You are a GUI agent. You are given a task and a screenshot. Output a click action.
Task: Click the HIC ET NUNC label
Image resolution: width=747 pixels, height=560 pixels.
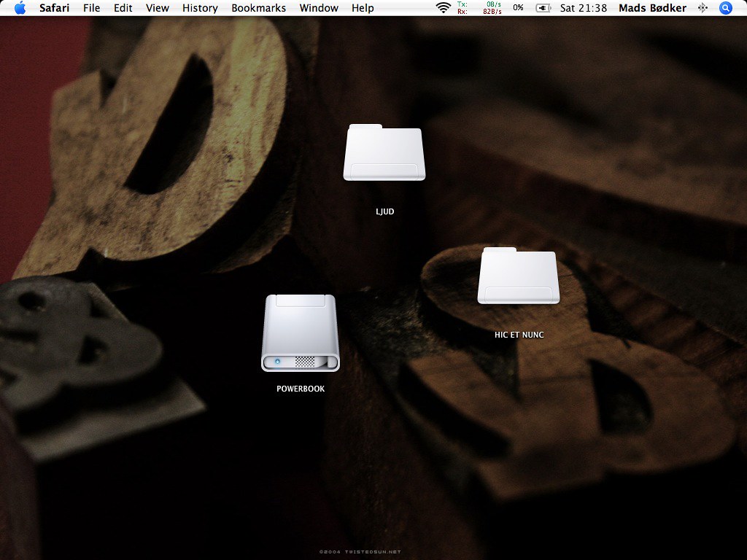[519, 335]
